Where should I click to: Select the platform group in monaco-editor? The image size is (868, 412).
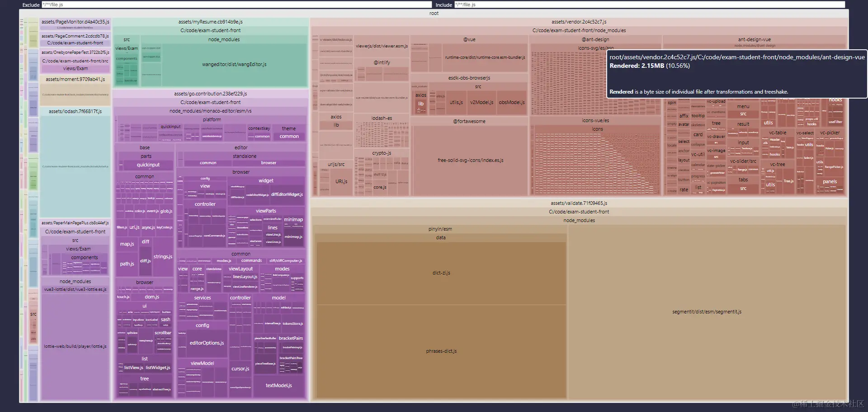pyautogui.click(x=212, y=119)
